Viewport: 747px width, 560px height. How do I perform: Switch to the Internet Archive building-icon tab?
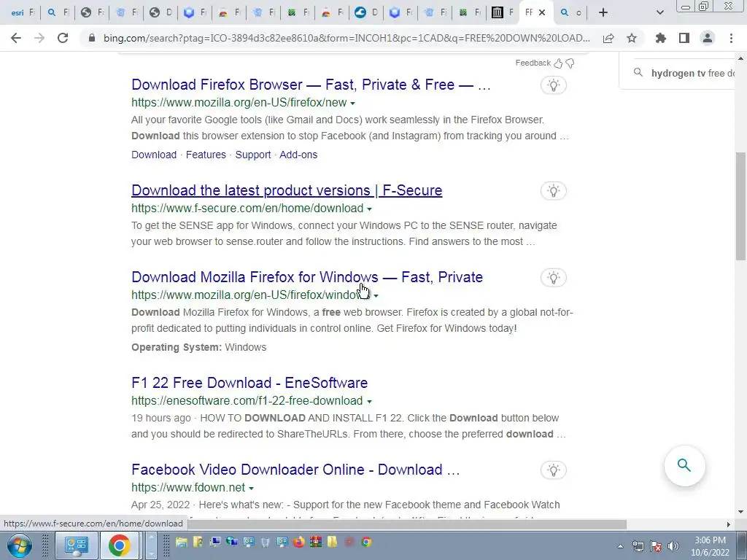[503, 13]
